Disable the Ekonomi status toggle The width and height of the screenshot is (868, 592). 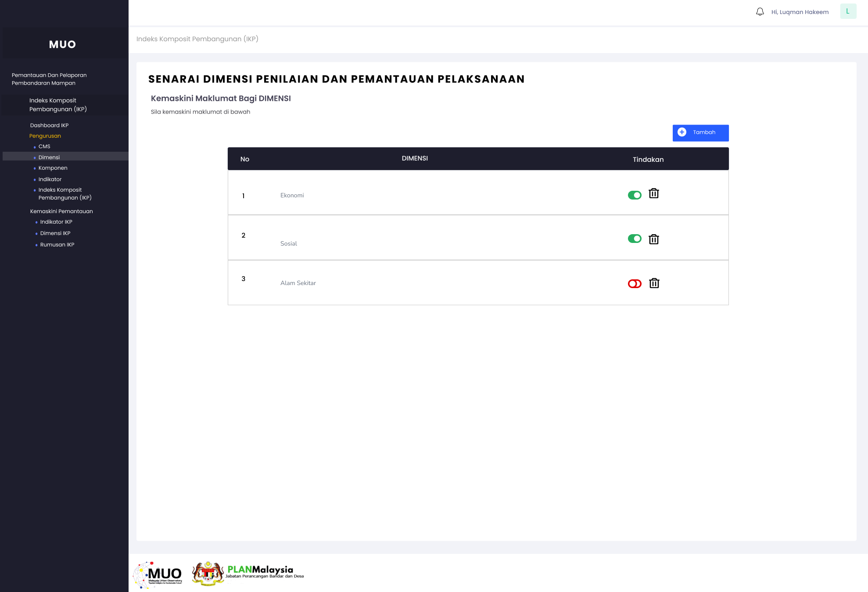[634, 195]
